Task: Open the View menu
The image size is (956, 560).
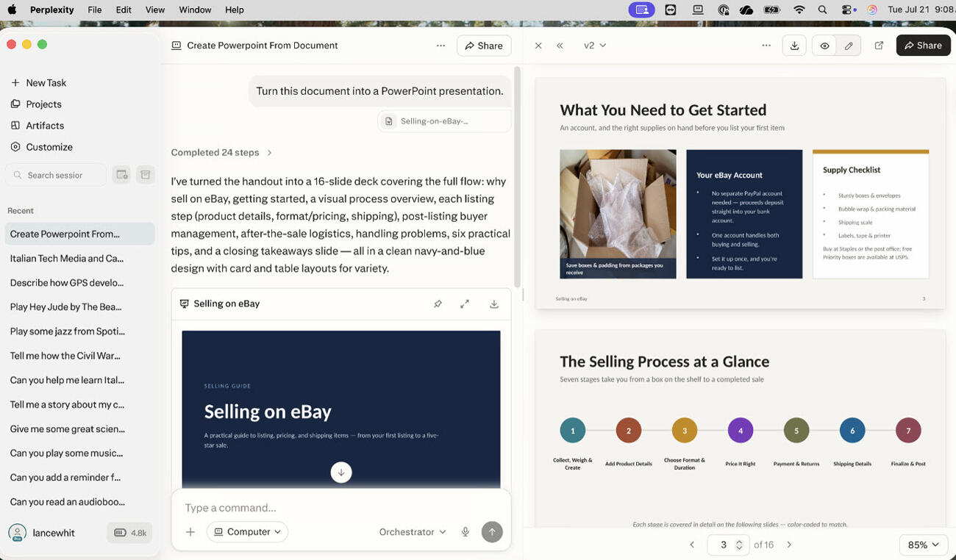Action: tap(155, 10)
